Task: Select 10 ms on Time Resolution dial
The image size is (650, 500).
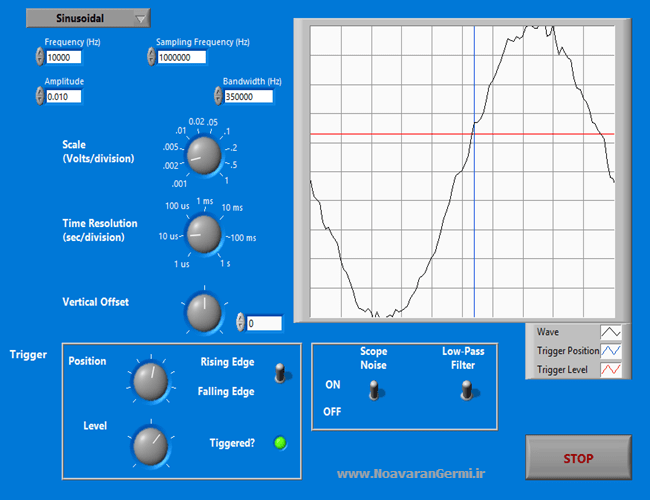Action: (x=232, y=207)
